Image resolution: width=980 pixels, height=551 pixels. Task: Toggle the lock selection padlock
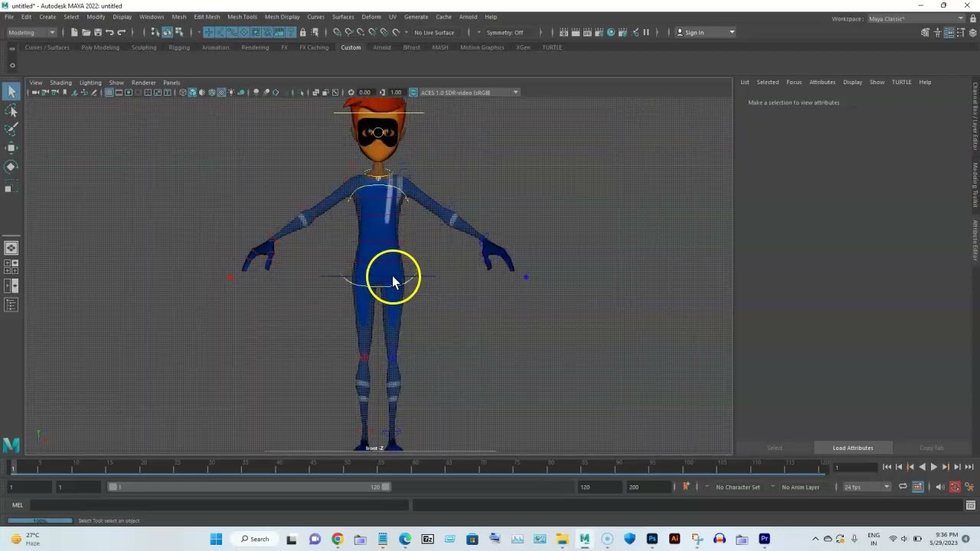point(302,32)
